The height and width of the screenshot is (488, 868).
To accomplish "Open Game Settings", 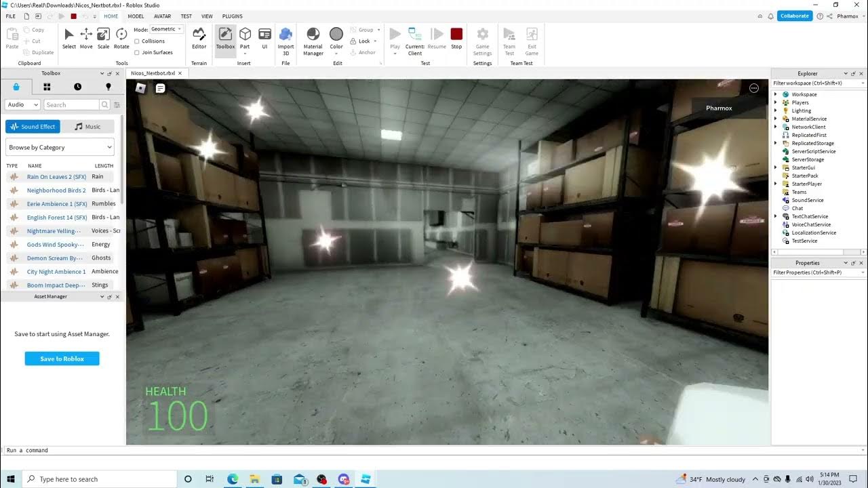I will tap(482, 41).
